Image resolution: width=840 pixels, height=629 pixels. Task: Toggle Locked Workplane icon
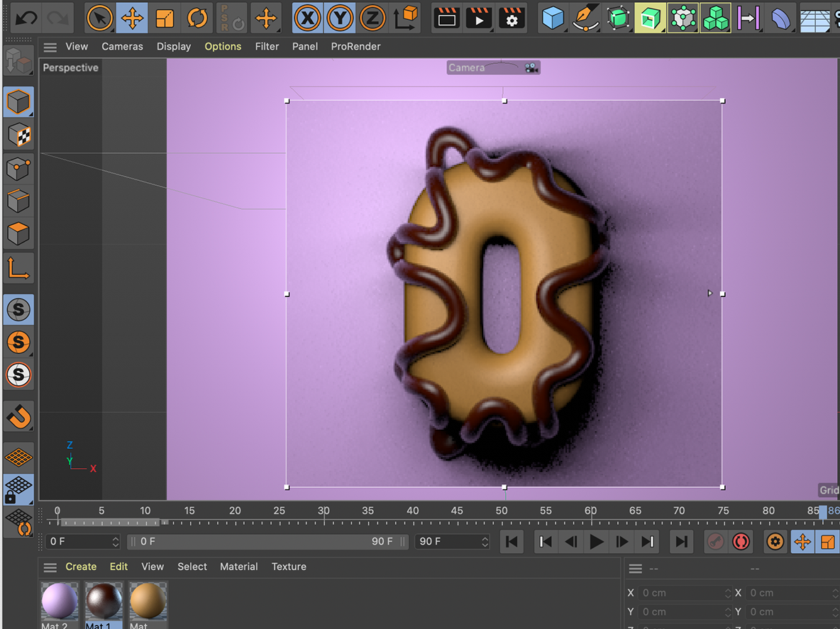(18, 489)
